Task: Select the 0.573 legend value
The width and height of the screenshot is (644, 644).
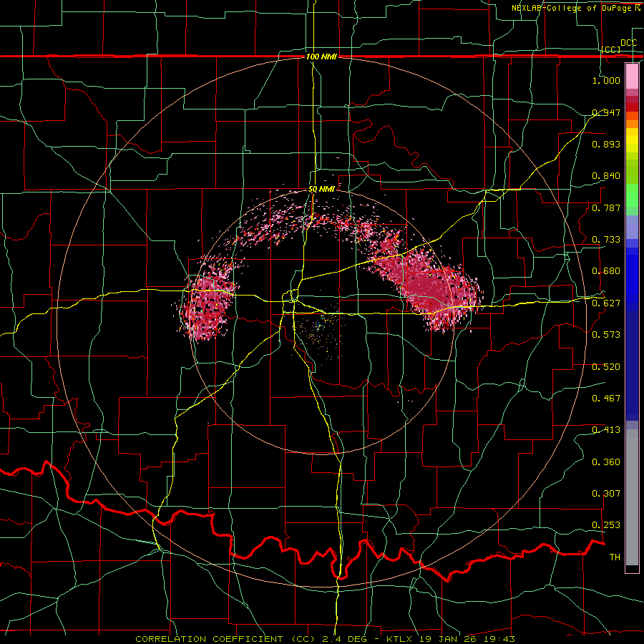Action: [x=606, y=335]
